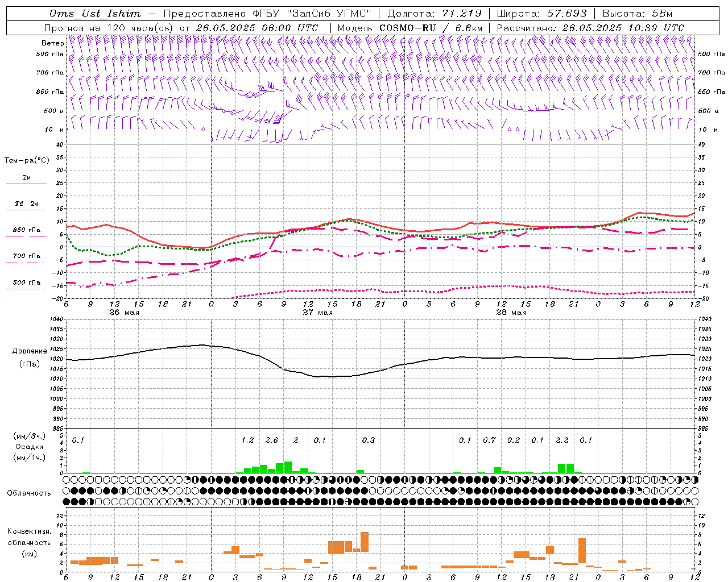Select the 2.6 precipitation total
Image resolution: width=728 pixels, height=582 pixels.
272,440
